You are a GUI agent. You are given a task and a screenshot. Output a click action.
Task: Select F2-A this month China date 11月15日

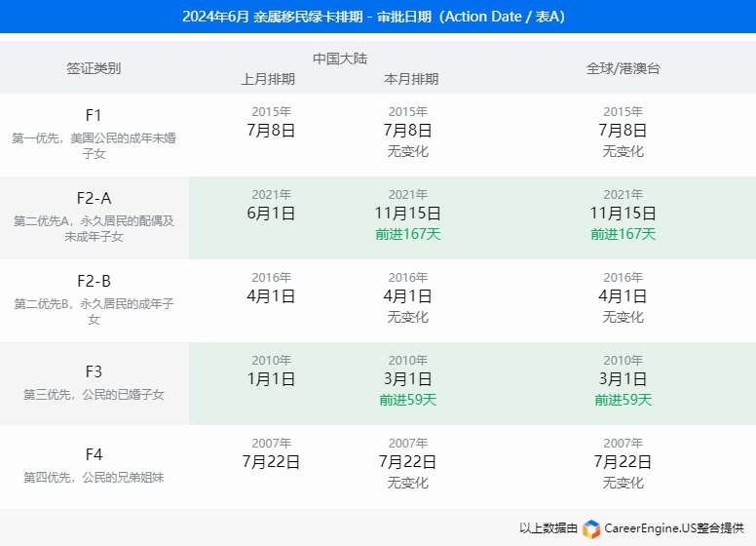(x=408, y=214)
